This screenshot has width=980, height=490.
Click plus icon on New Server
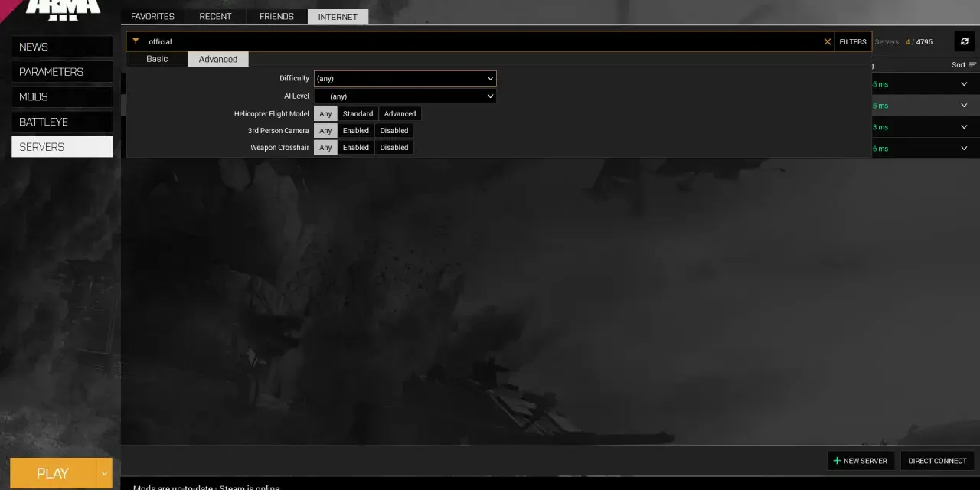pyautogui.click(x=837, y=461)
